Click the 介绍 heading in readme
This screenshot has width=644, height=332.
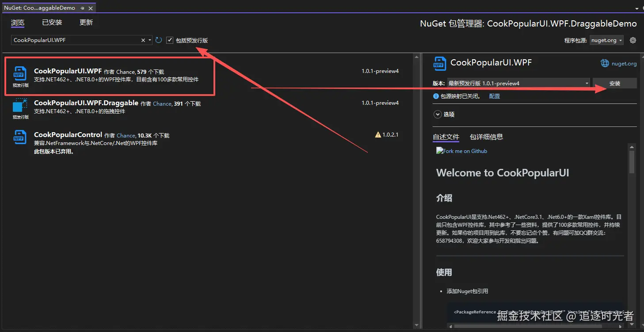tap(444, 198)
